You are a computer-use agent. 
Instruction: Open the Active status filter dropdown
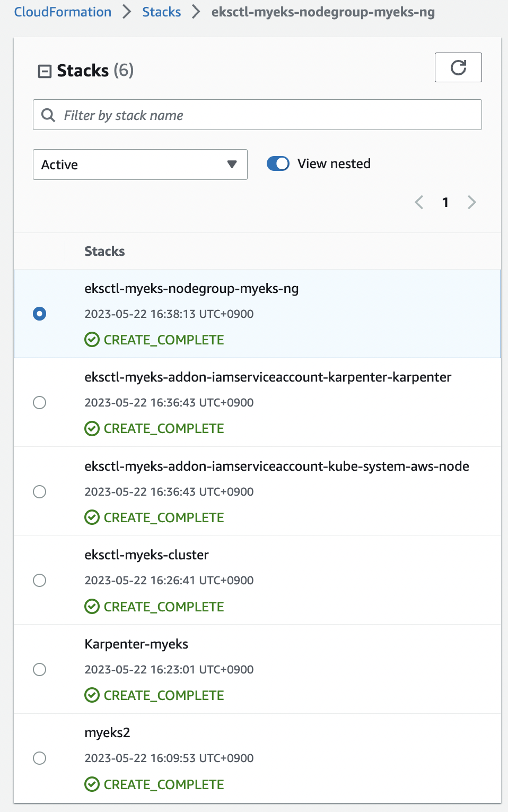click(x=140, y=165)
